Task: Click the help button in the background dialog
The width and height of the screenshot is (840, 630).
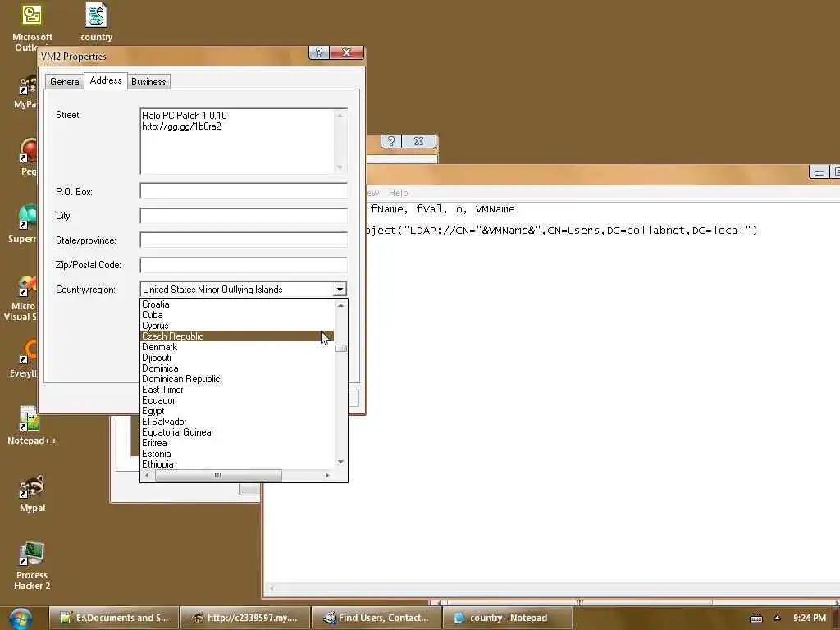Action: 391,141
